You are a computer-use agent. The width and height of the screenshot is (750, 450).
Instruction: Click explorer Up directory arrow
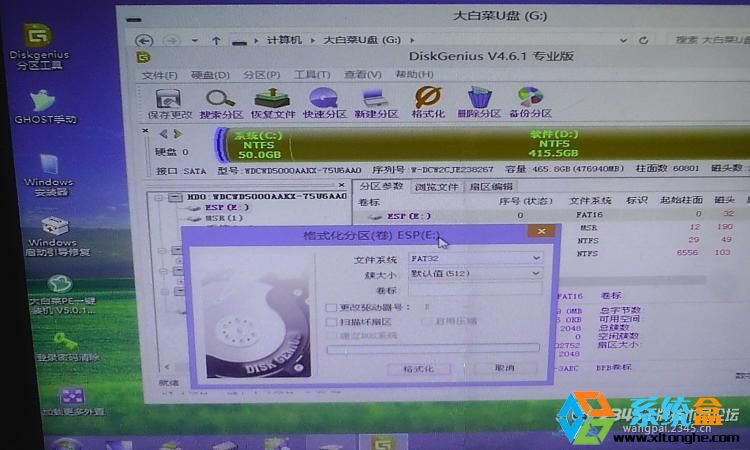point(216,41)
